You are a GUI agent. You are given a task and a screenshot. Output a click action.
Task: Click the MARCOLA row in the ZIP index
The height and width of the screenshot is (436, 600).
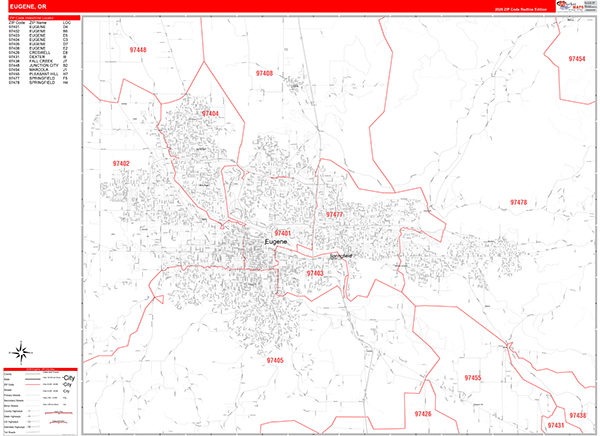click(38, 70)
